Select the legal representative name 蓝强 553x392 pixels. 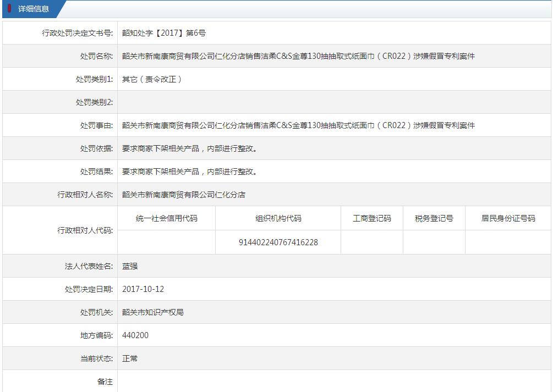[130, 266]
